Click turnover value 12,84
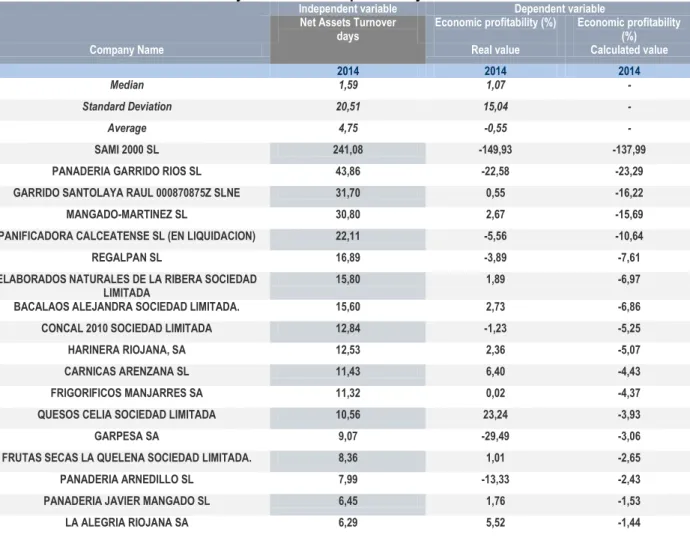 click(348, 328)
